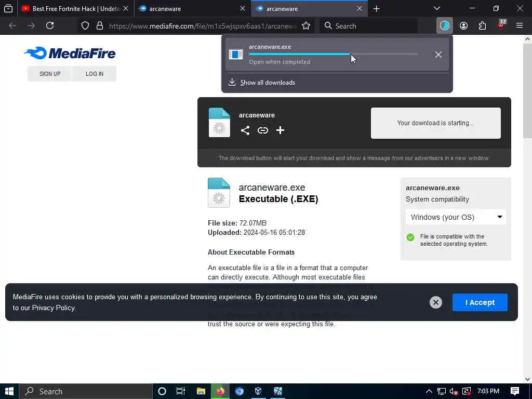Open the Firefox hamburger menu
This screenshot has width=532, height=399.
(520, 26)
